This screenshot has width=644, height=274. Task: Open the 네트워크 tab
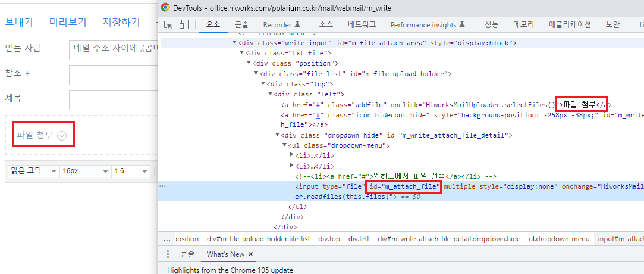[x=362, y=24]
